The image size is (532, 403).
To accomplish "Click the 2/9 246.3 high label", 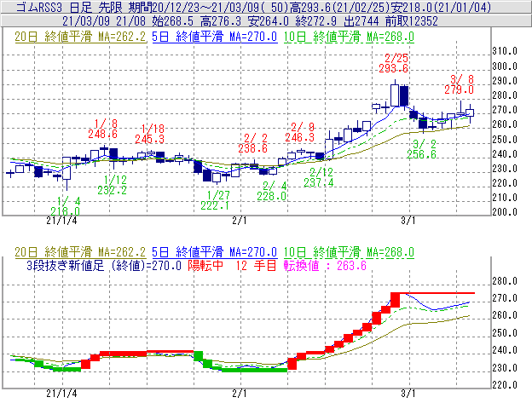I will 299,132.
